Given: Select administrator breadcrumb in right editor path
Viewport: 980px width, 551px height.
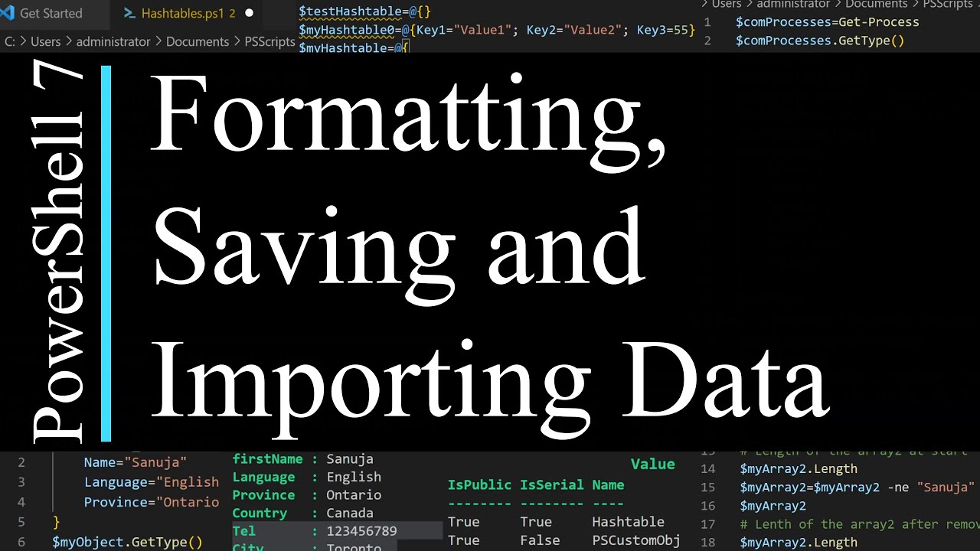Looking at the screenshot, I should 793,4.
